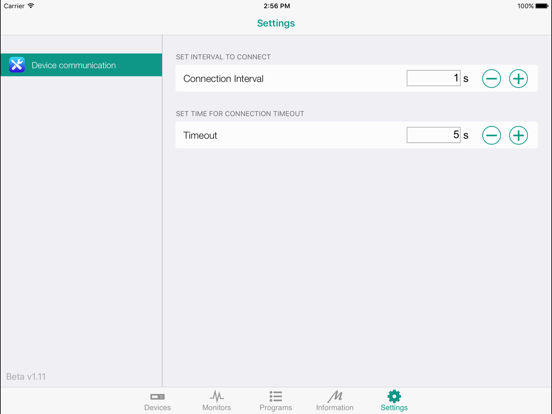Viewport: 552px width, 414px height.
Task: Go to the Programs tab
Action: [x=276, y=401]
